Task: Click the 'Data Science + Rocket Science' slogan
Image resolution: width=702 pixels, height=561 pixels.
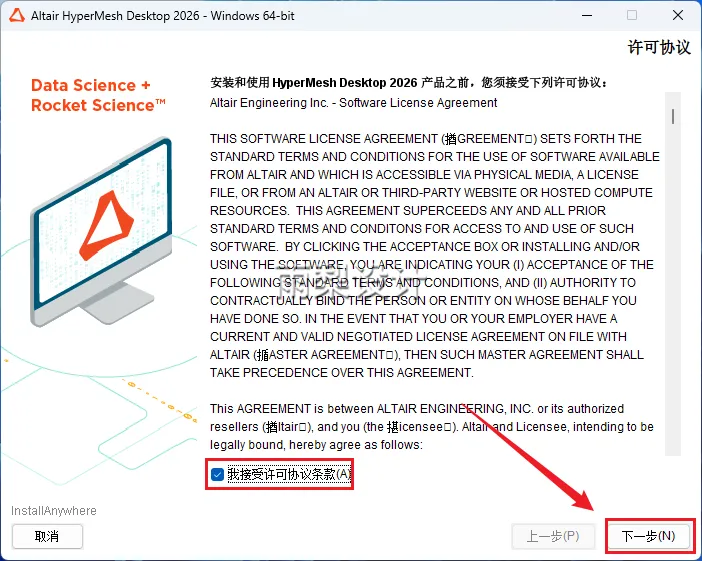Action: tap(98, 95)
